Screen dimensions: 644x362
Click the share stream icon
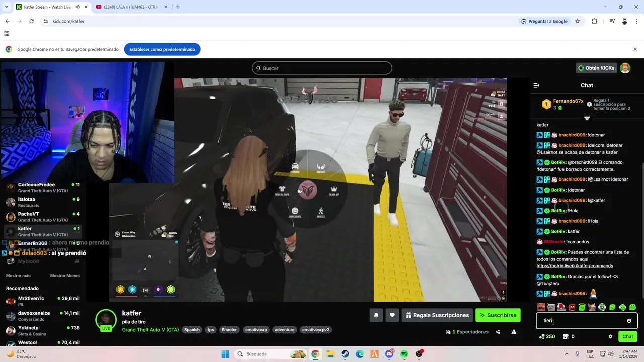(498, 332)
